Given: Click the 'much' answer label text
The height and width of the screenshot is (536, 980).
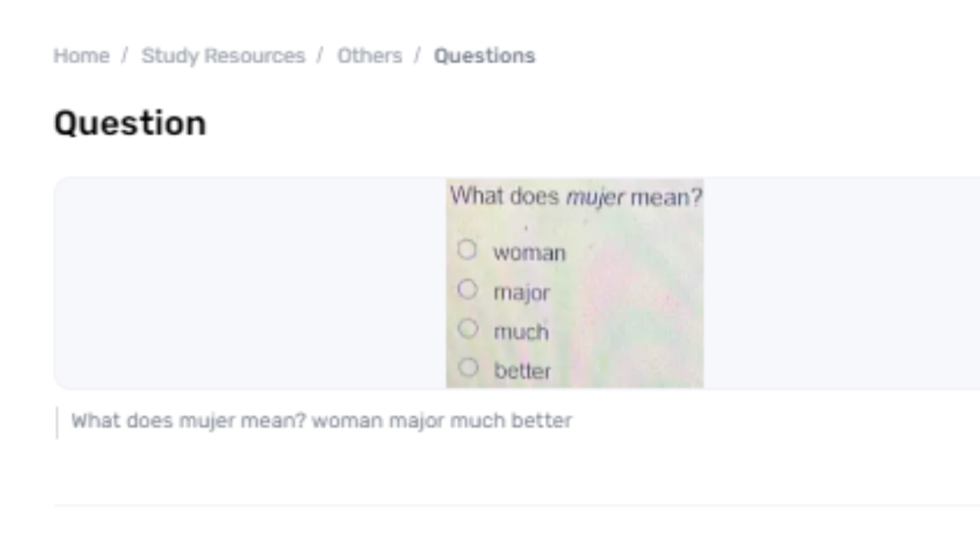Looking at the screenshot, I should click(x=521, y=332).
